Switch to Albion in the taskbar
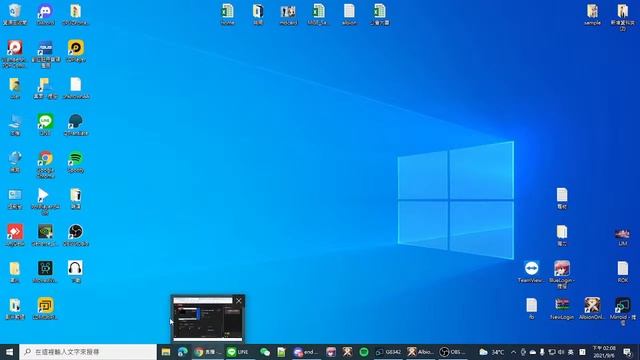 click(x=421, y=352)
